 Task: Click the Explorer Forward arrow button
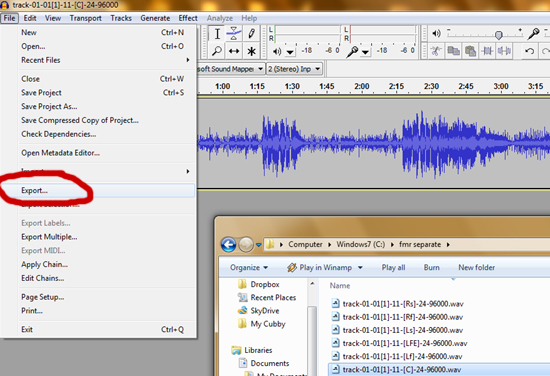(246, 244)
